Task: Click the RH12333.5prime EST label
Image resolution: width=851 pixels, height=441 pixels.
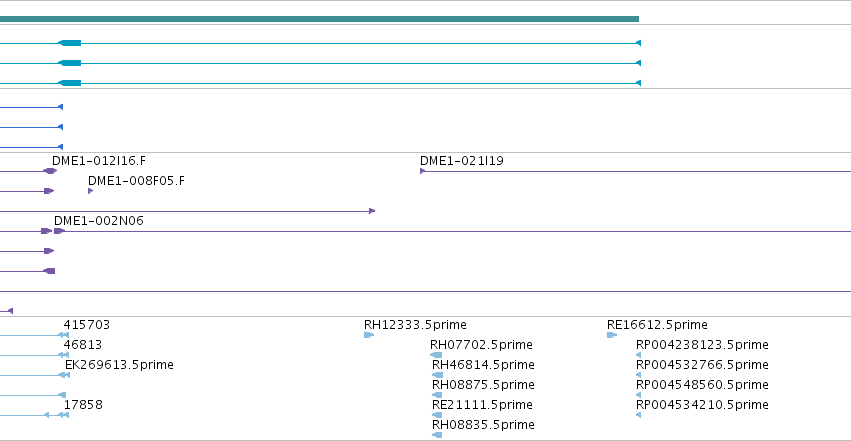Action: (415, 325)
